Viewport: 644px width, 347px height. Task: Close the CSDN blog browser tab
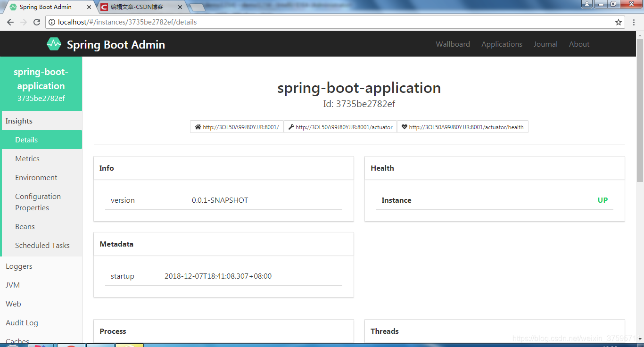(x=180, y=7)
